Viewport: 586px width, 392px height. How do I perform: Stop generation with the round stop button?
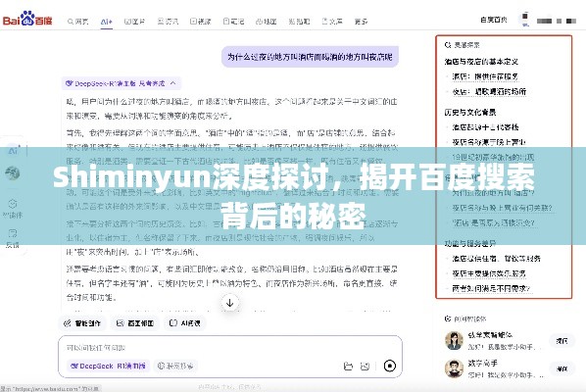[390, 366]
